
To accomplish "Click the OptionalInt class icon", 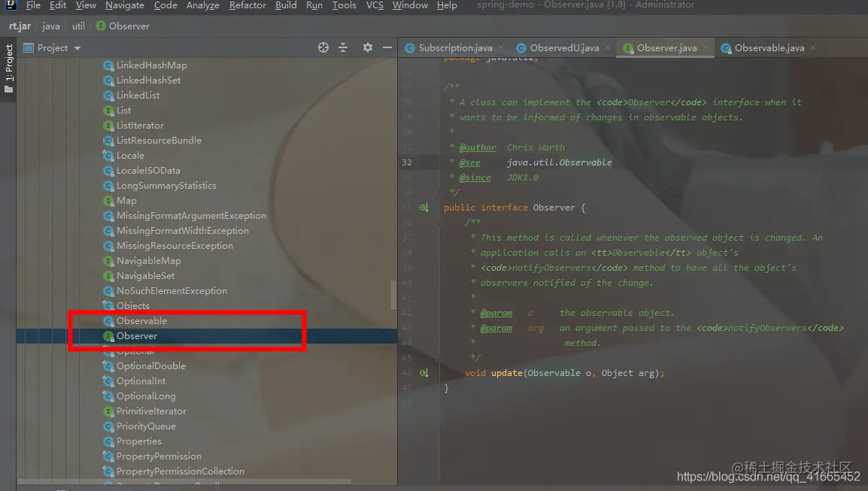I will click(108, 380).
